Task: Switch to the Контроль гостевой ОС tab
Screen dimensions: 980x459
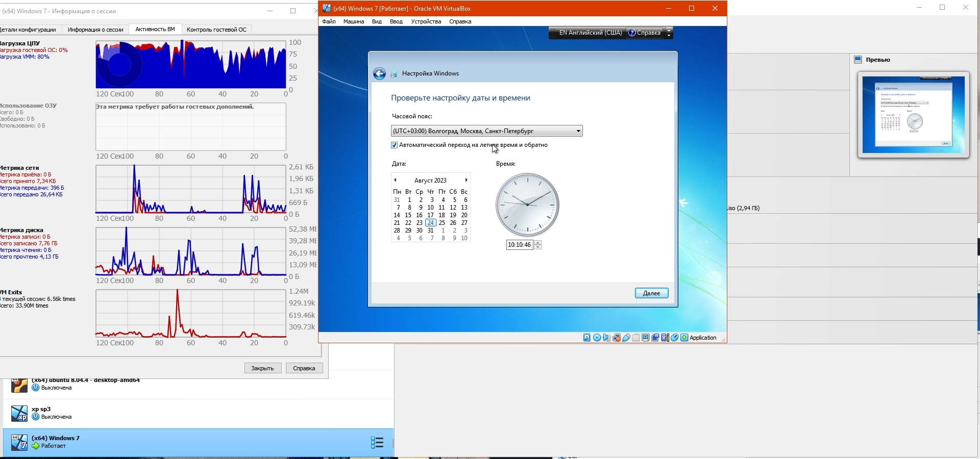Action: click(216, 30)
